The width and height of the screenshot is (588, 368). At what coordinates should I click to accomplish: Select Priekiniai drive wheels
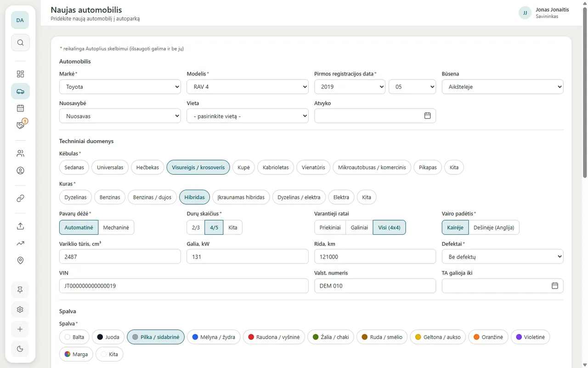[x=330, y=228]
